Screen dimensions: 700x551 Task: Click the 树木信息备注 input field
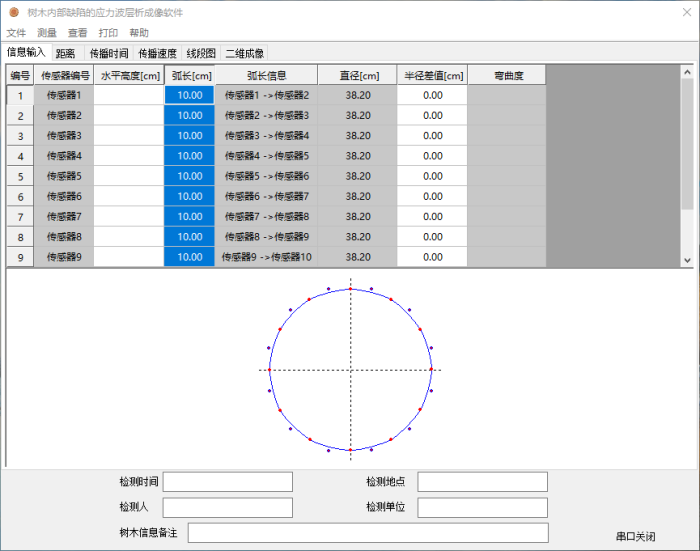coord(367,532)
